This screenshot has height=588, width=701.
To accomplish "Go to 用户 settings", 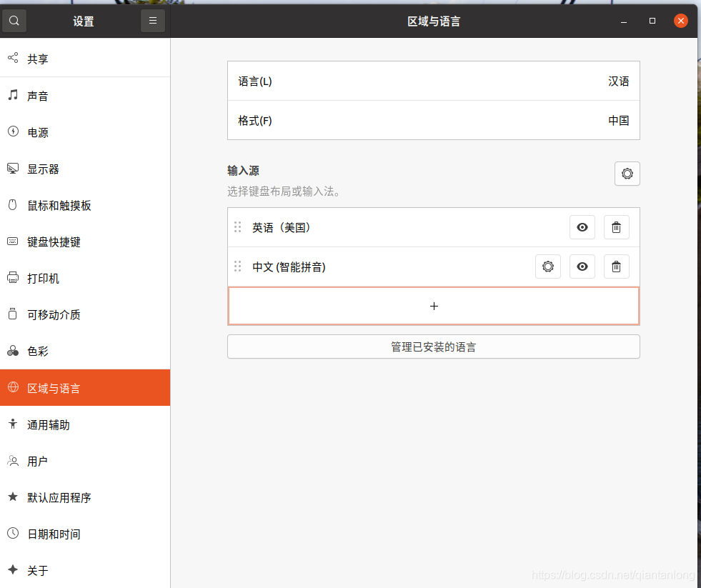I will click(85, 461).
